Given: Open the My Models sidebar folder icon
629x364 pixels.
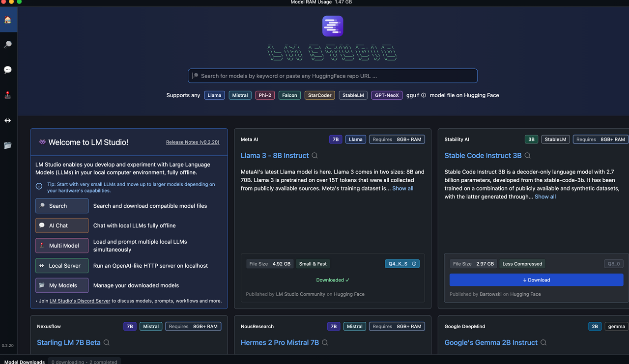Looking at the screenshot, I should [7, 145].
